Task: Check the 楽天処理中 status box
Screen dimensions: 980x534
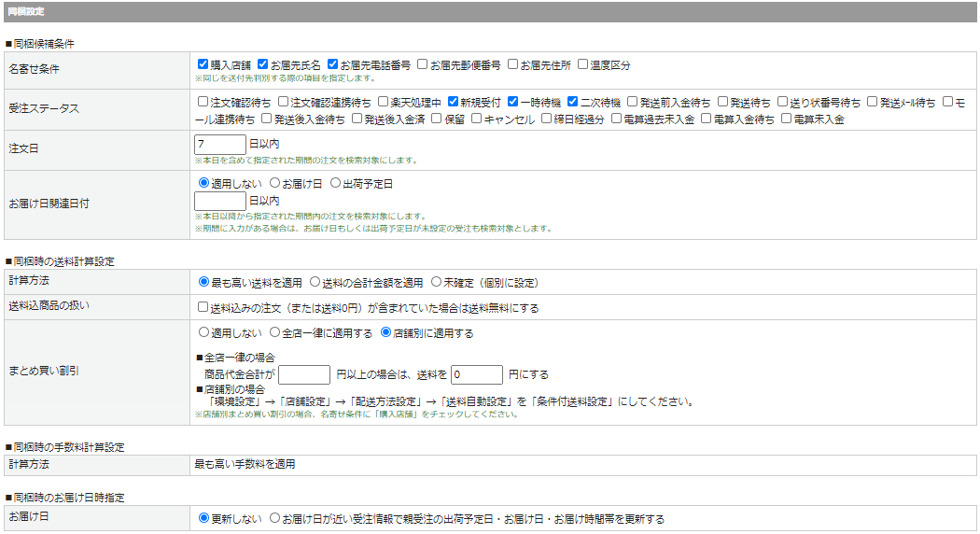Action: (x=383, y=102)
